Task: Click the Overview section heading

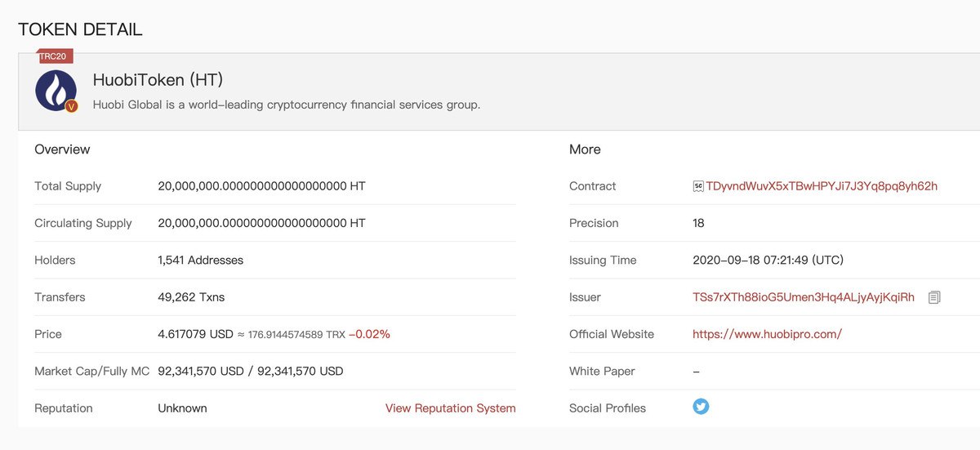Action: click(62, 149)
